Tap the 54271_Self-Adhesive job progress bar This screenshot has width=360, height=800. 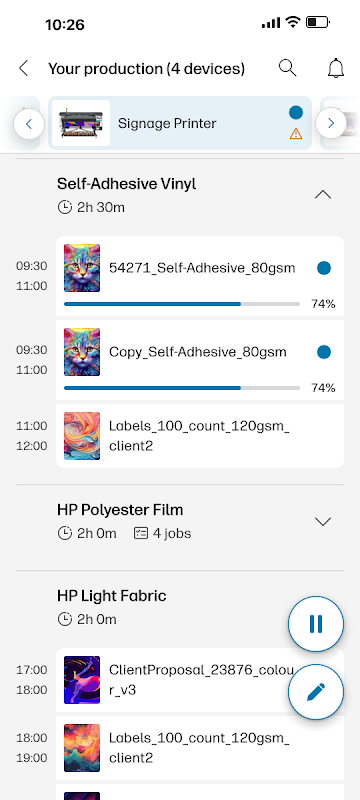coord(182,304)
